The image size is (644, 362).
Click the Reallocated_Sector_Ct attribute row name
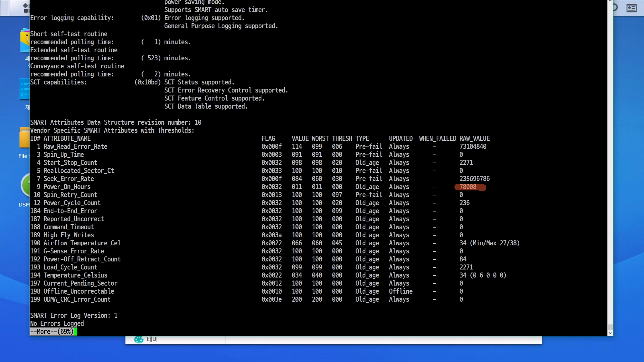coord(78,171)
